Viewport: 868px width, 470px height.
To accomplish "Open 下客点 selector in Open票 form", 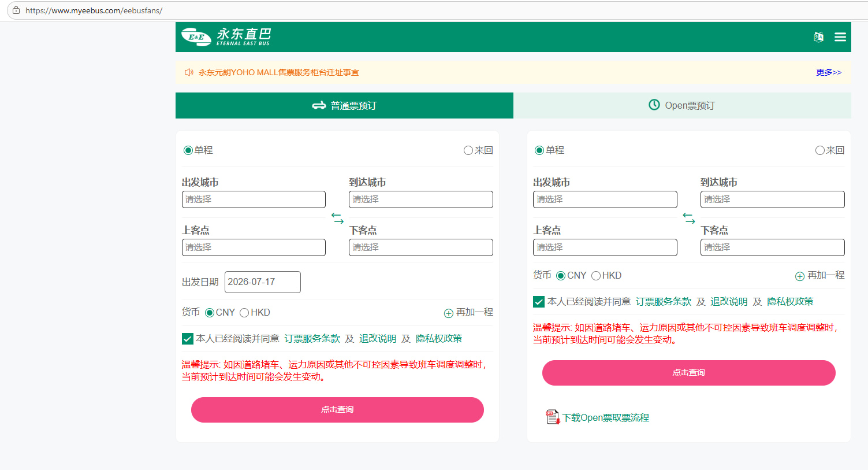I will (x=773, y=247).
